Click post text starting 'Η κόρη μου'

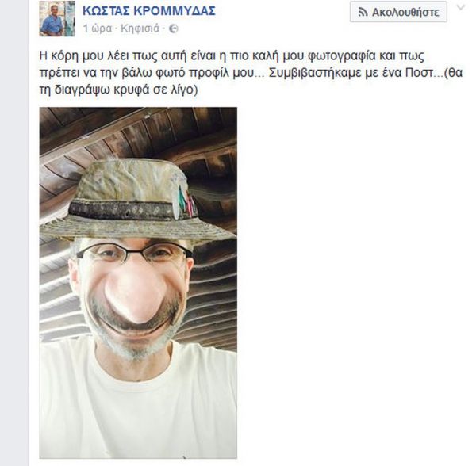pos(232,55)
